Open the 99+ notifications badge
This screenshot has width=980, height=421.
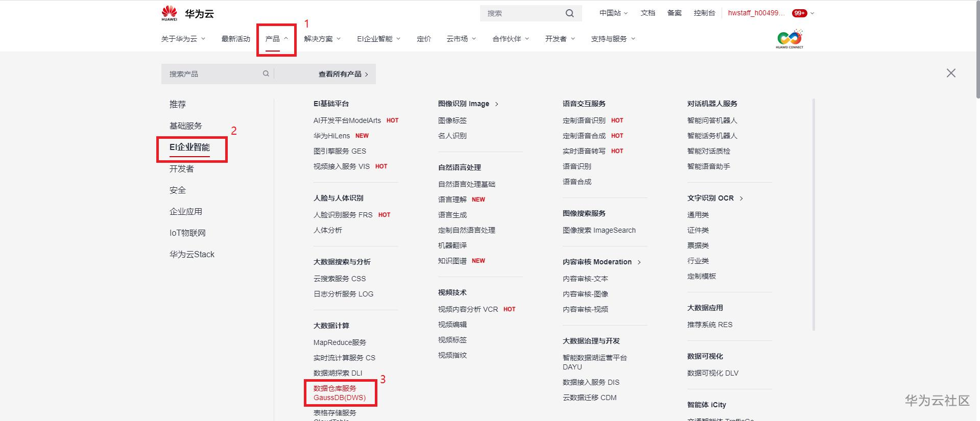click(x=799, y=13)
